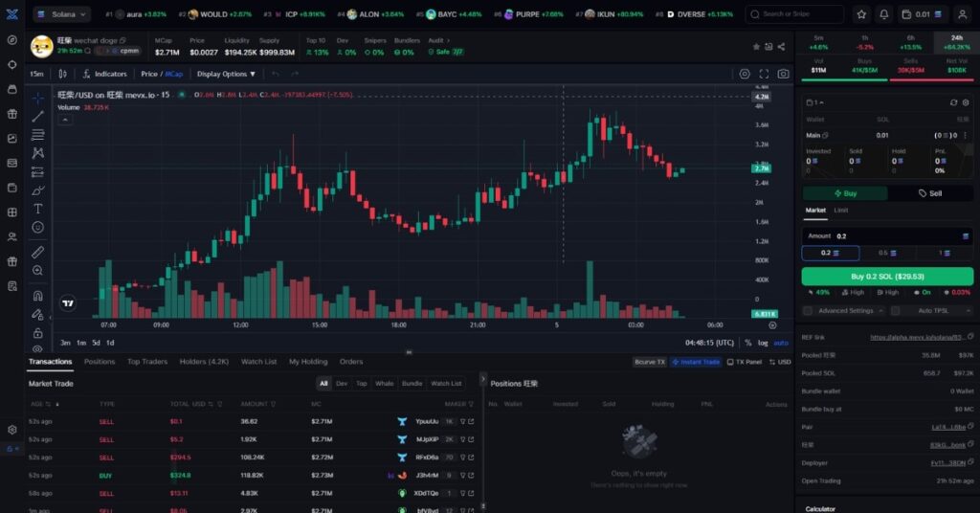Open the REF link URL
Image resolution: width=980 pixels, height=513 pixels.
tap(917, 338)
